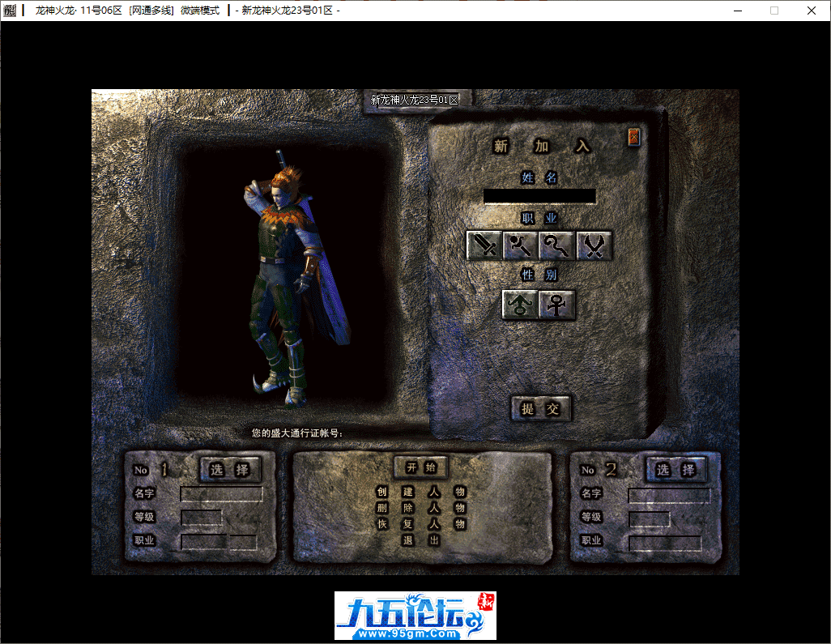Choose 删除人物 to delete a character
Viewport: 831px width, 644px height.
pyautogui.click(x=421, y=508)
